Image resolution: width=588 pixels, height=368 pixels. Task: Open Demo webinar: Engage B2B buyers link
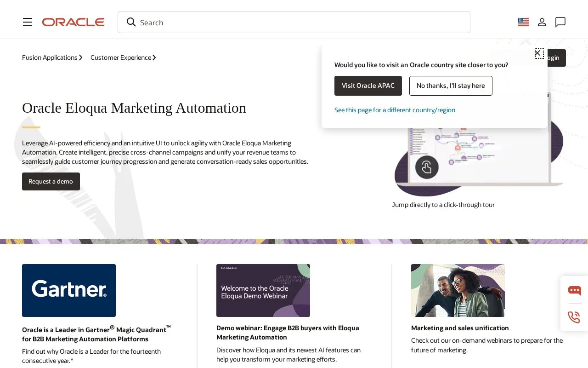tap(288, 333)
